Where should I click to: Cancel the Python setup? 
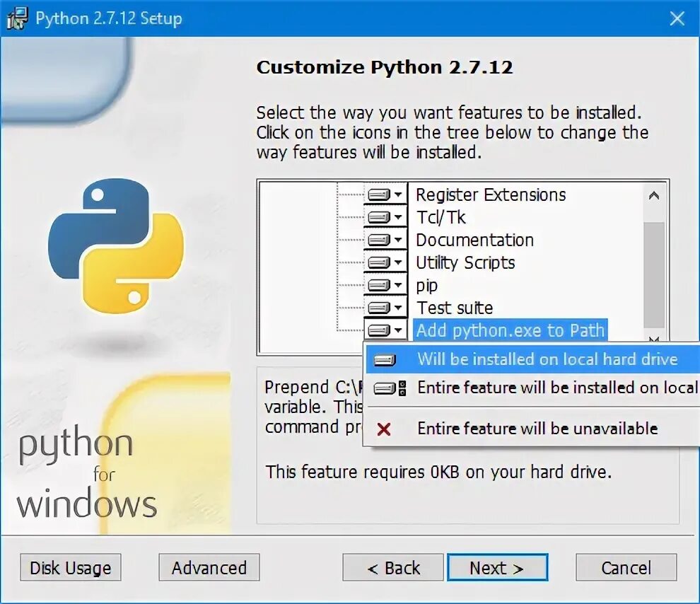click(626, 568)
